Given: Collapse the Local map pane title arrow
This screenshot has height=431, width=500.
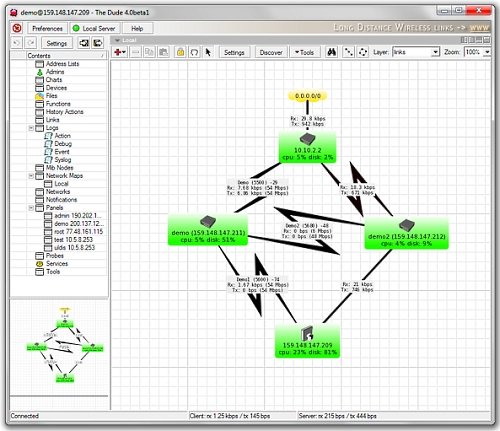Looking at the screenshot, I should tap(117, 40).
